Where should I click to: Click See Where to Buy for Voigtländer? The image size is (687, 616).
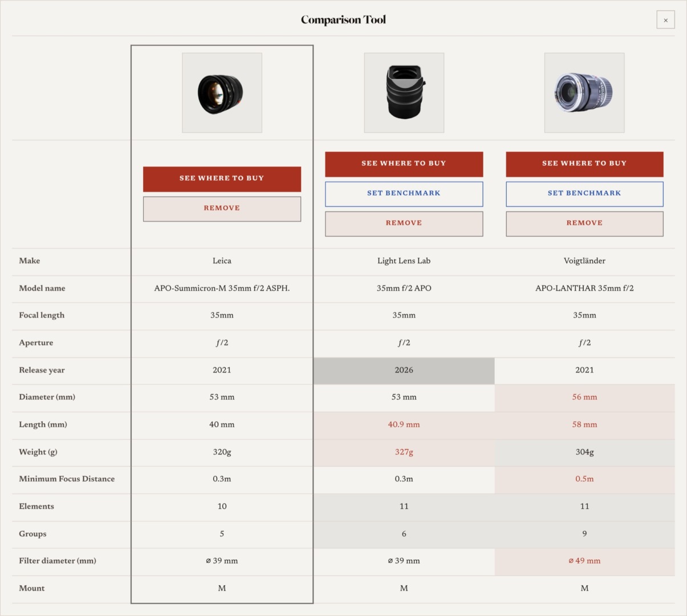click(584, 164)
